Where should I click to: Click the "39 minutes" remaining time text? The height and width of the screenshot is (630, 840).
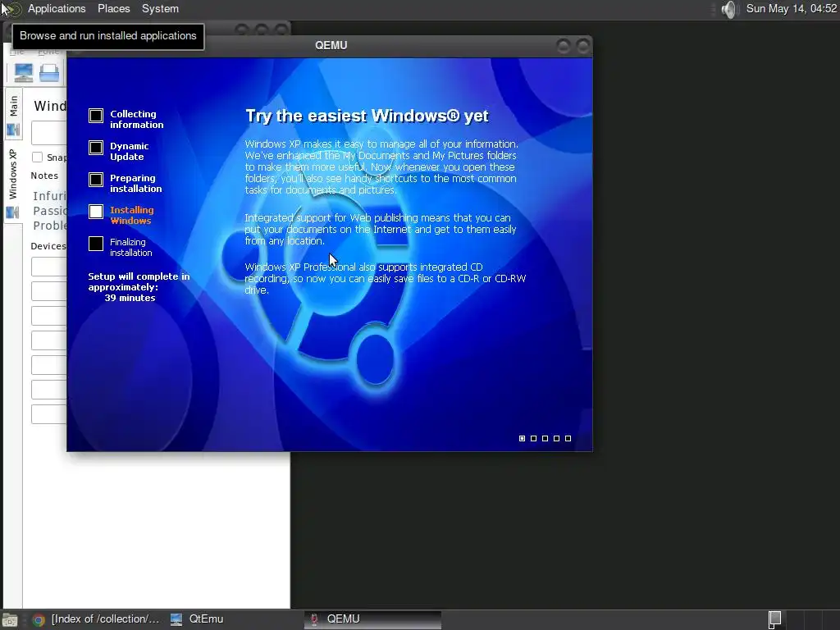click(130, 298)
